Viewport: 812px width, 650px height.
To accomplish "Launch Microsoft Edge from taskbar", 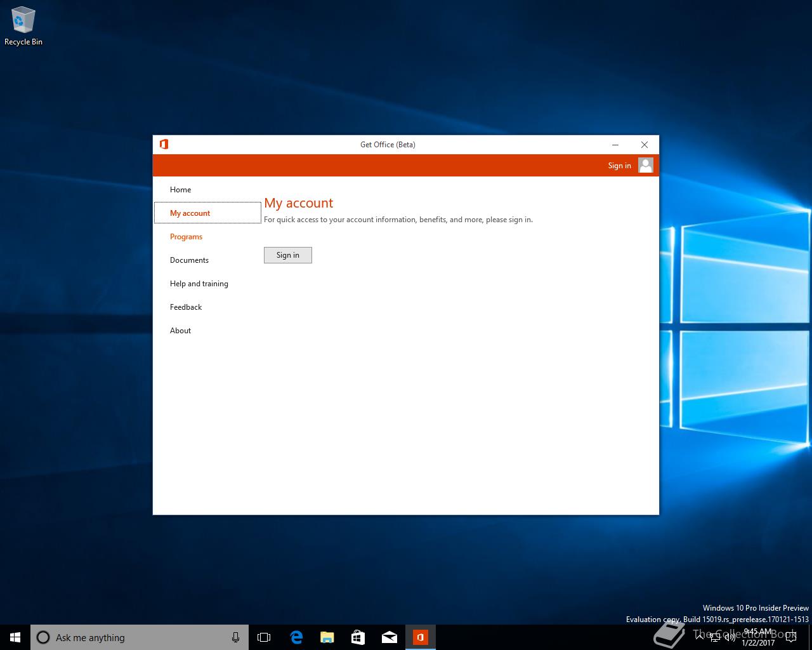I will click(296, 637).
